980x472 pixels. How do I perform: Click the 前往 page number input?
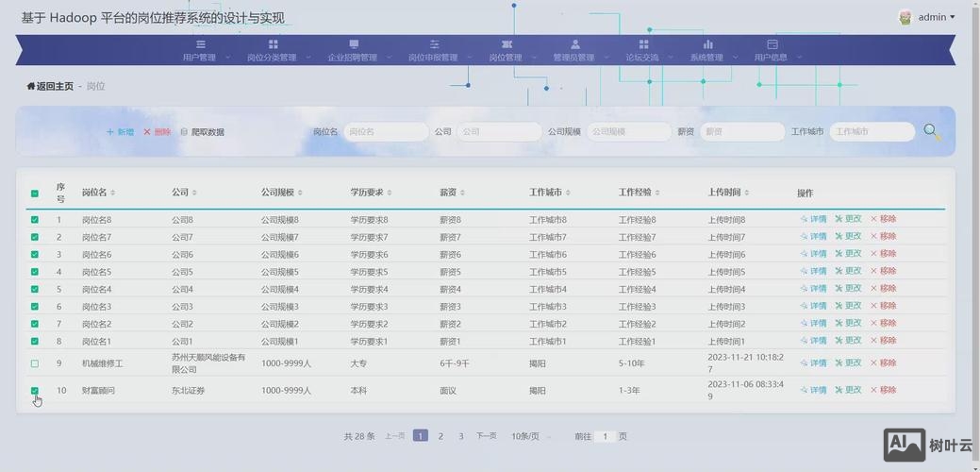[x=605, y=436]
